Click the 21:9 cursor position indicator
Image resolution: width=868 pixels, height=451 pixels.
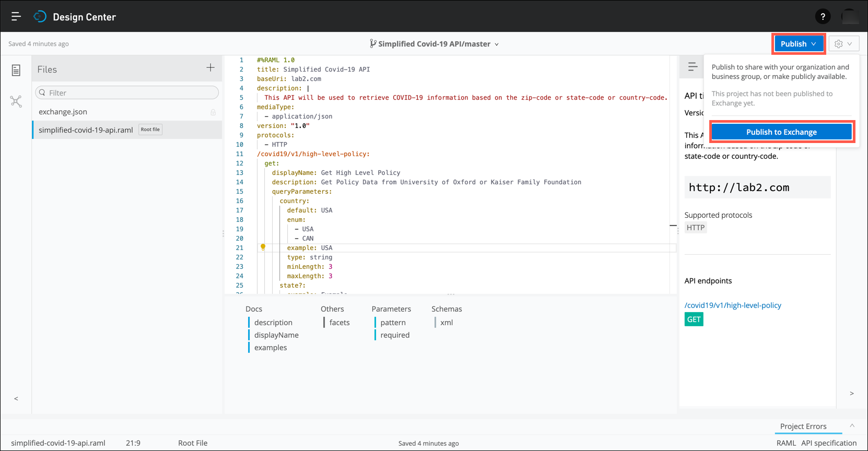pyautogui.click(x=133, y=443)
